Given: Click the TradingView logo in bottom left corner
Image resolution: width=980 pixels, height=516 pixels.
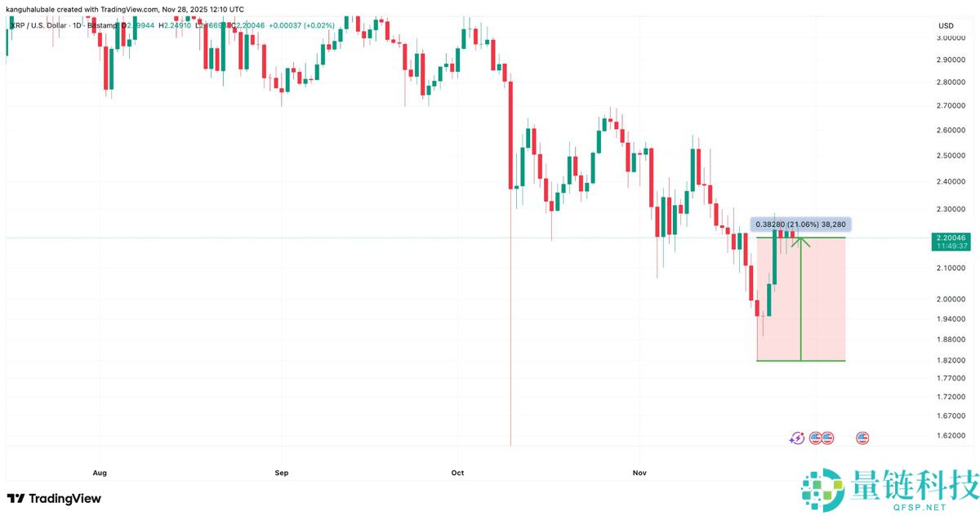Looking at the screenshot, I should (x=16, y=498).
